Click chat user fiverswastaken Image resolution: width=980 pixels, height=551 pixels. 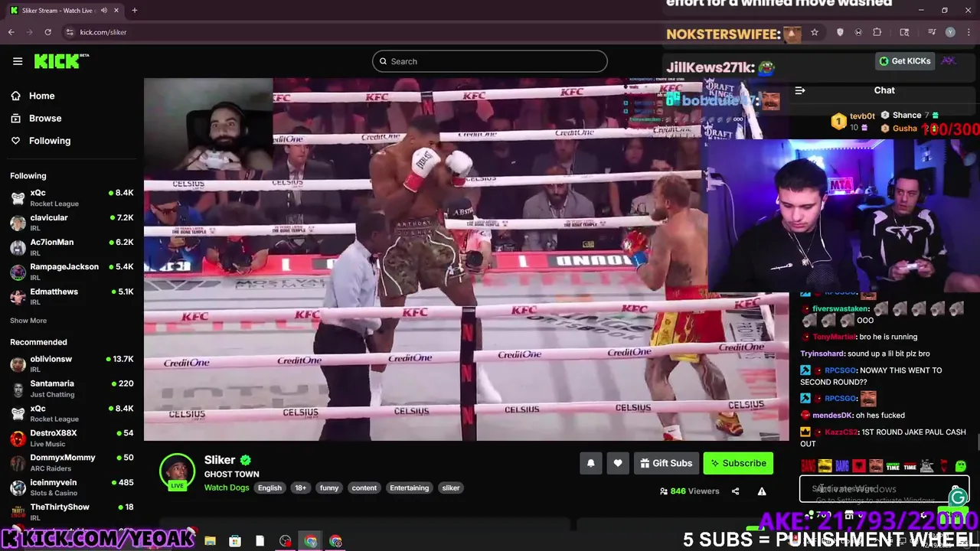click(x=841, y=309)
